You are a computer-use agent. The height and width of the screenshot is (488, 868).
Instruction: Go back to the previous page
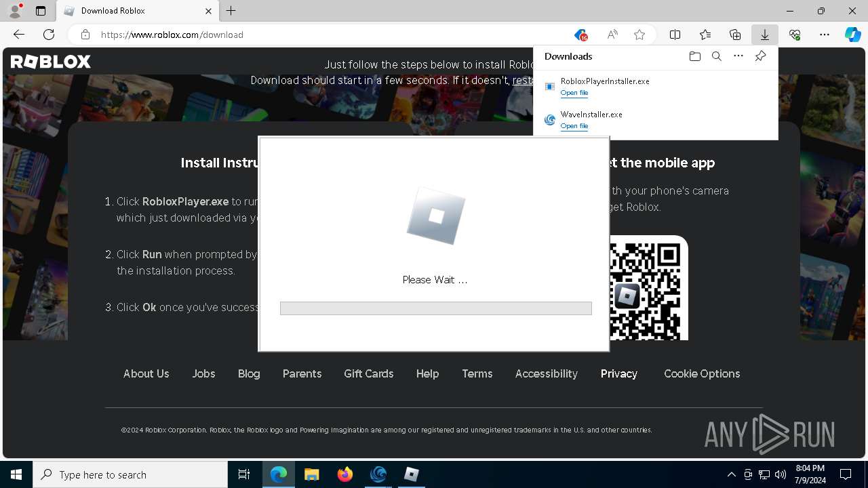point(19,35)
